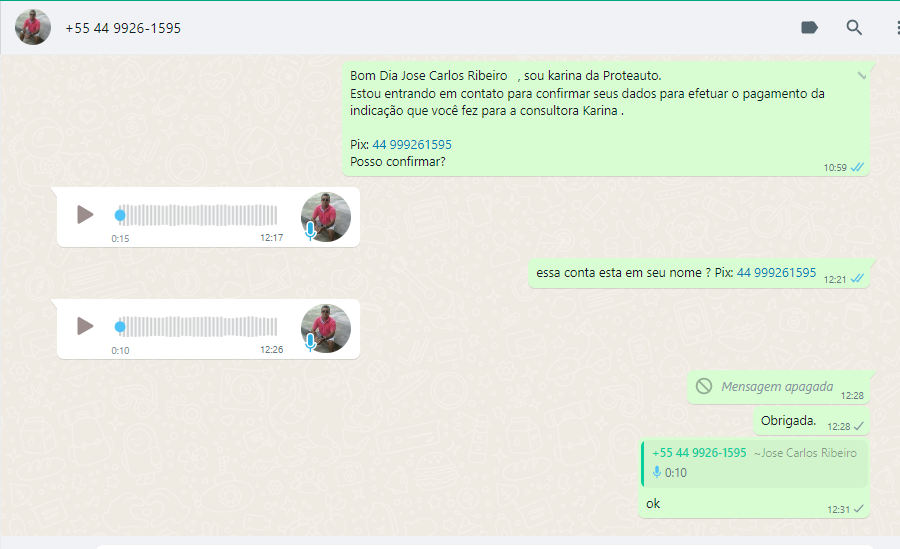Jump to the quoted Jose Carlos Ribeiro audio
Viewport: 900px width, 549px height.
click(755, 463)
